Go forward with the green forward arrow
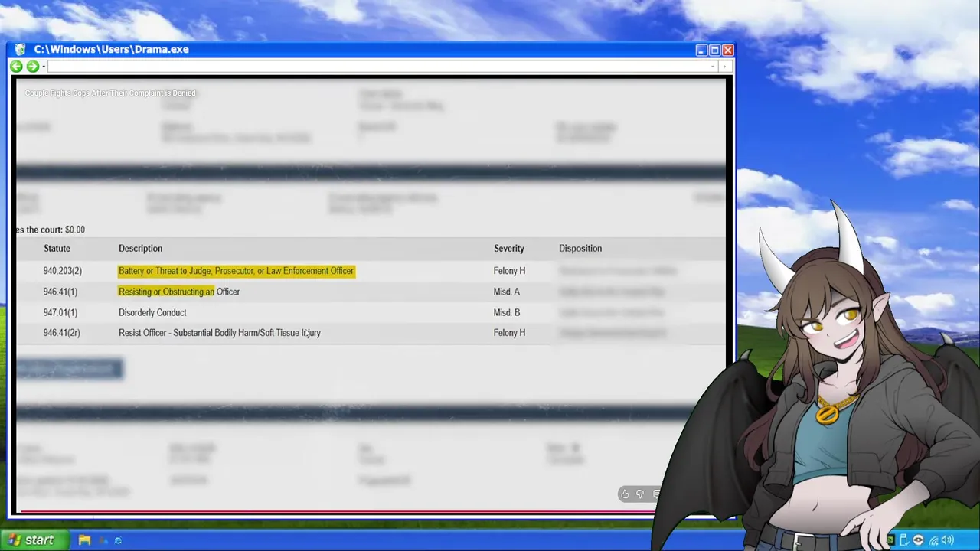Screen dimensions: 980x551 (x=32, y=67)
